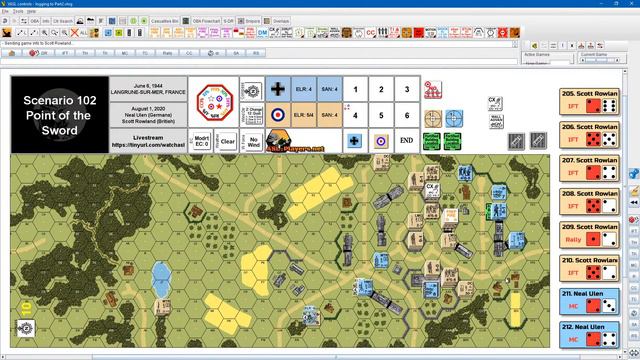This screenshot has height=360, width=640.
Task: Click the first magnifier zoom icon
Action: point(44,33)
